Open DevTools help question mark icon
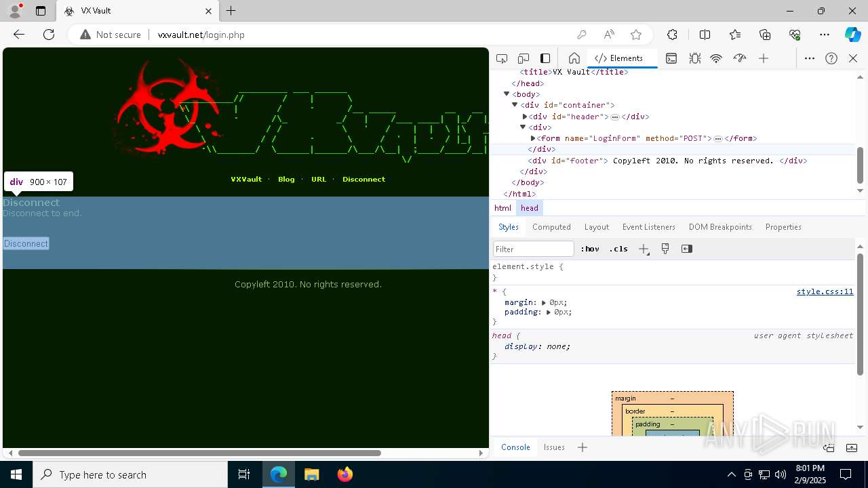868x488 pixels. (831, 58)
